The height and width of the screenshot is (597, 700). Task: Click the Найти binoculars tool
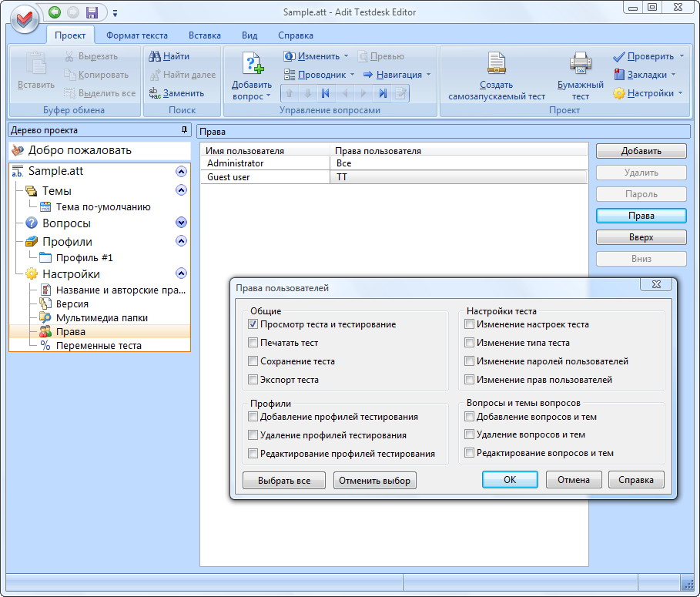[169, 56]
